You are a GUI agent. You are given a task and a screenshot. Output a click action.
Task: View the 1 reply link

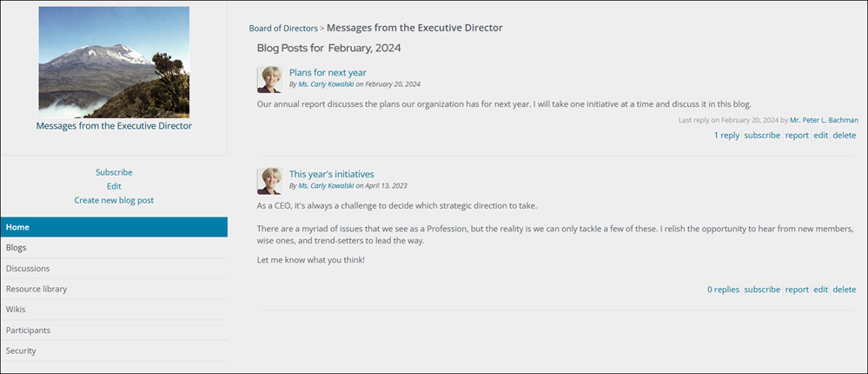click(x=726, y=135)
